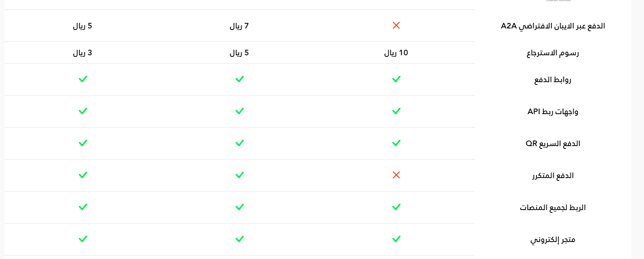This screenshot has height=259, width=644.
Task: Click the الدفع السريع QR feature label
Action: point(553,144)
